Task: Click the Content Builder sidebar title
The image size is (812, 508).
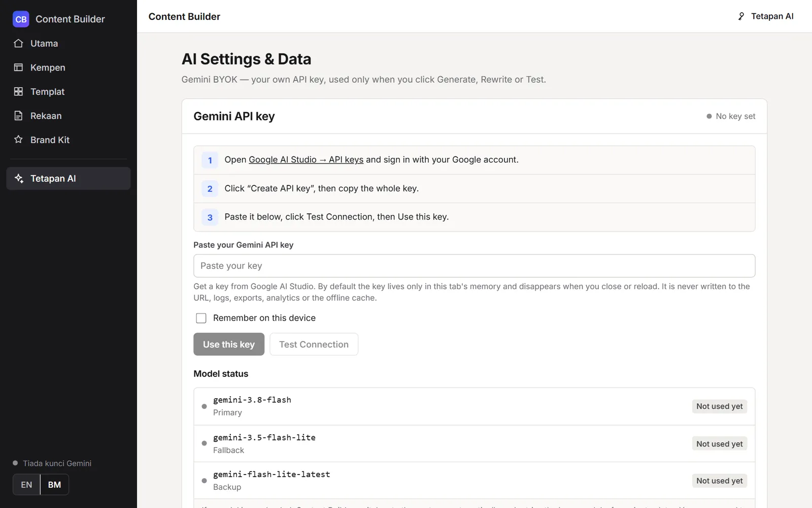Action: tap(70, 19)
